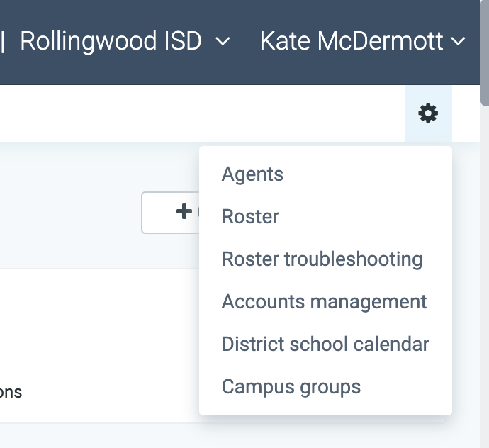Viewport: 489px width, 448px height.
Task: Open the Kate McDermott user menu
Action: pyautogui.click(x=363, y=41)
